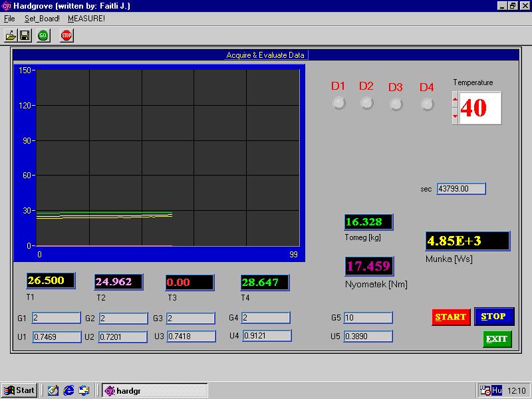This screenshot has height=399, width=532.
Task: Click the red START button
Action: pos(451,317)
